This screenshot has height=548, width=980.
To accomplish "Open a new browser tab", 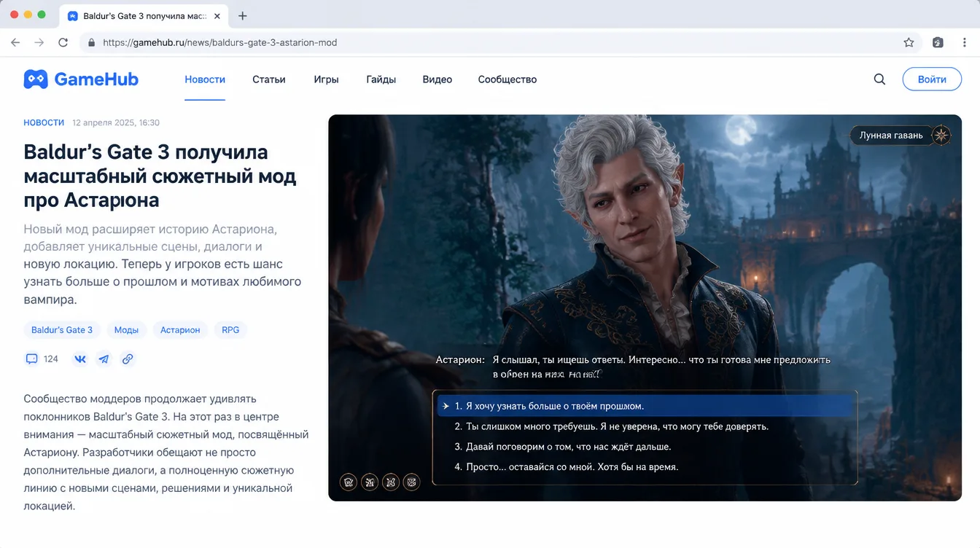I will [x=243, y=15].
